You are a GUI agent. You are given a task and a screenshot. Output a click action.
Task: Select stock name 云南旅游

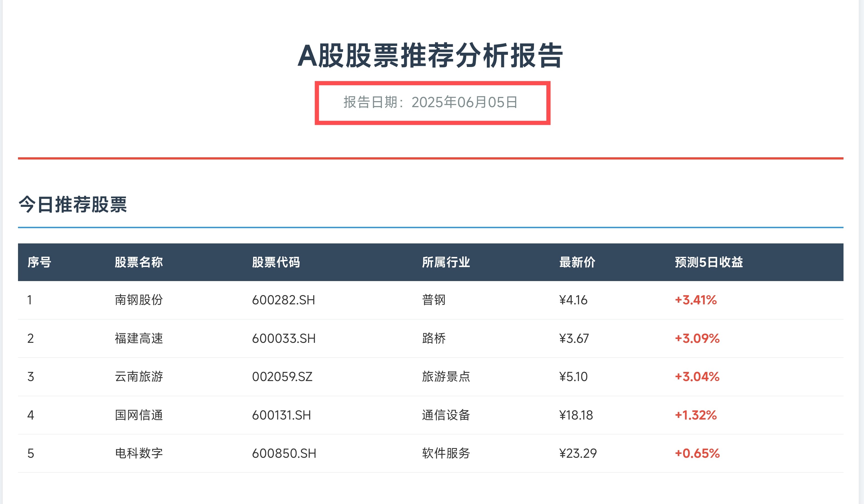pos(139,377)
